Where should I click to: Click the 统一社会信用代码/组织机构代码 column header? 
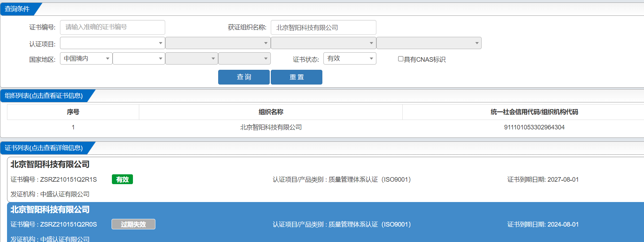534,112
